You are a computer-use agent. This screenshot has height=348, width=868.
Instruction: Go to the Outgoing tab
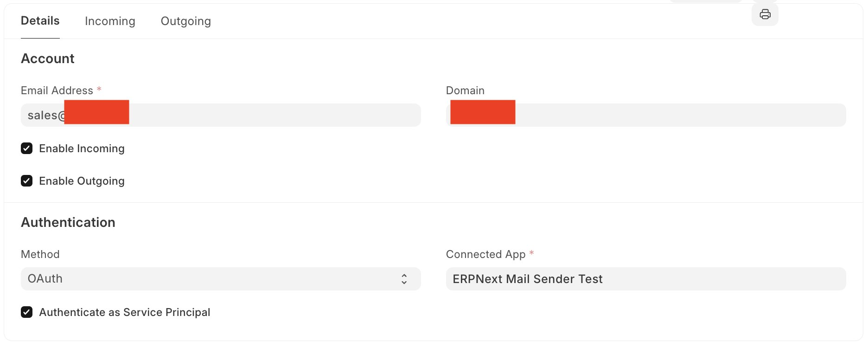click(185, 21)
